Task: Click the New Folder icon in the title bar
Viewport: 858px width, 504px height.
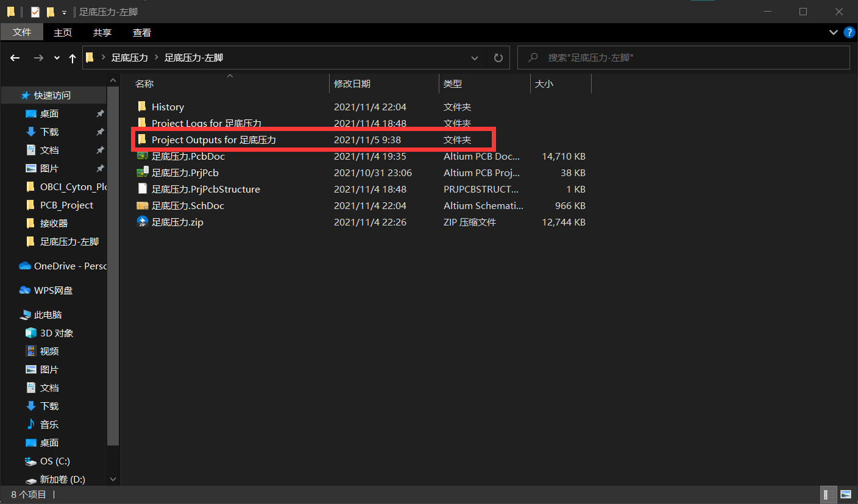Action: (x=51, y=12)
